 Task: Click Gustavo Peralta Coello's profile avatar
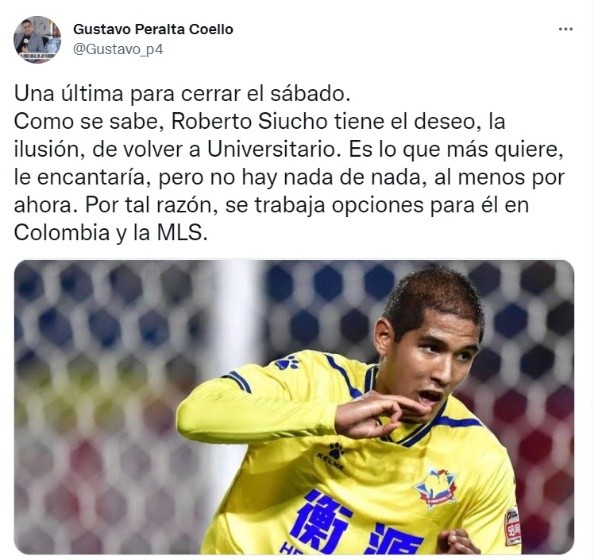pyautogui.click(x=37, y=39)
